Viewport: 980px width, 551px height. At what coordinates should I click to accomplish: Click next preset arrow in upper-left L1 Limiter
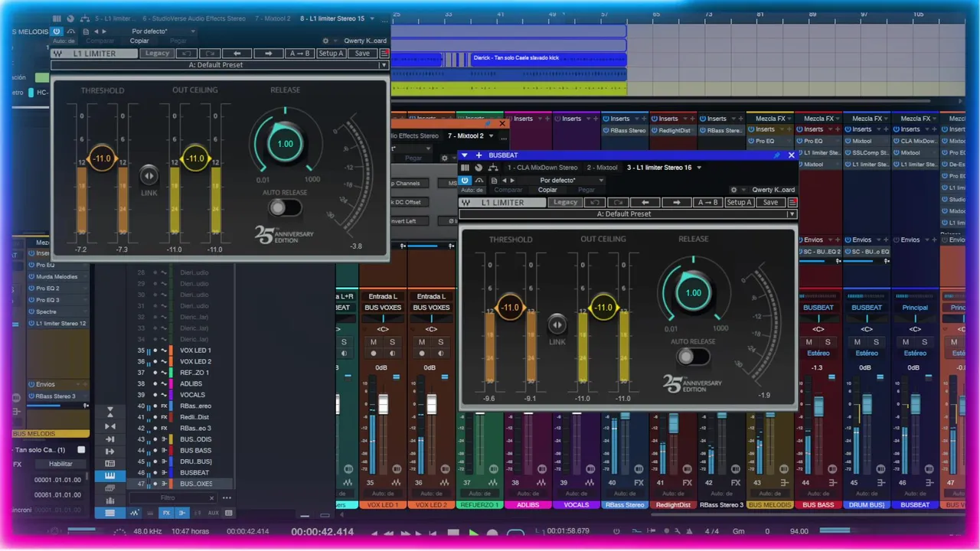268,54
